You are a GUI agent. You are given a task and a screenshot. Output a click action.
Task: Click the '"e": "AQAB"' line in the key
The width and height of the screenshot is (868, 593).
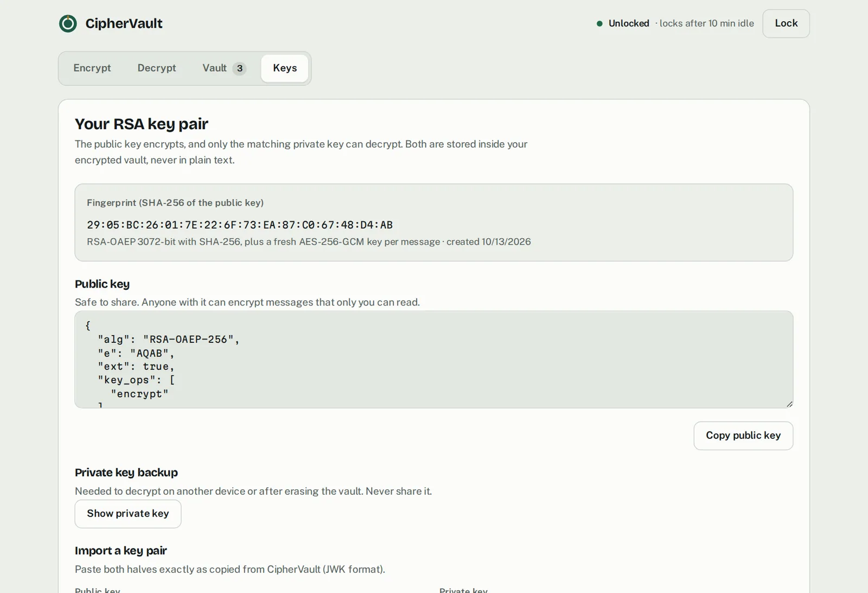(136, 353)
